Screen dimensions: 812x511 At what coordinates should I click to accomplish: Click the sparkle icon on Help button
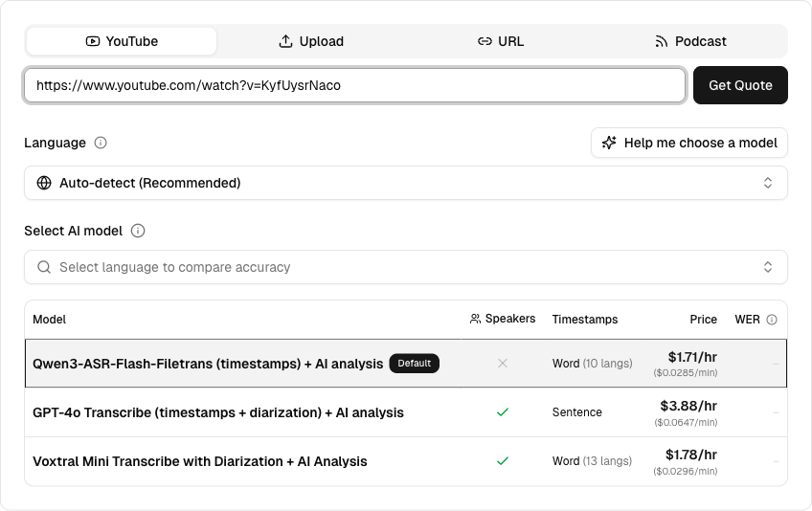[609, 143]
